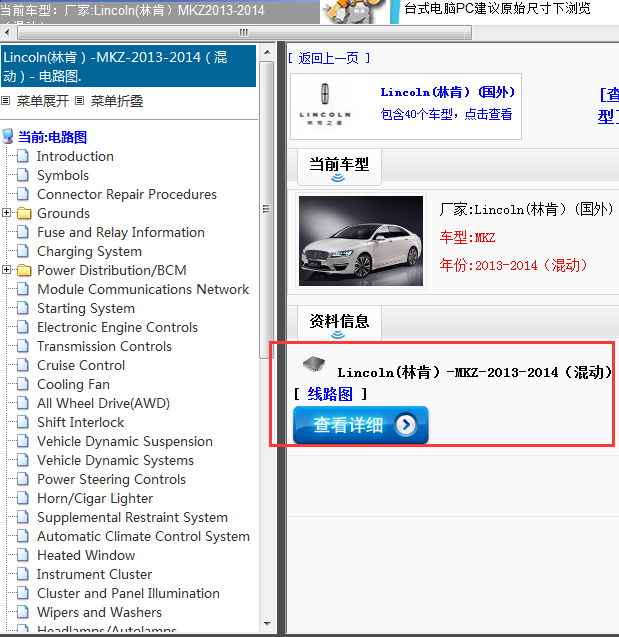Click the Grounds folder icon

click(x=24, y=213)
